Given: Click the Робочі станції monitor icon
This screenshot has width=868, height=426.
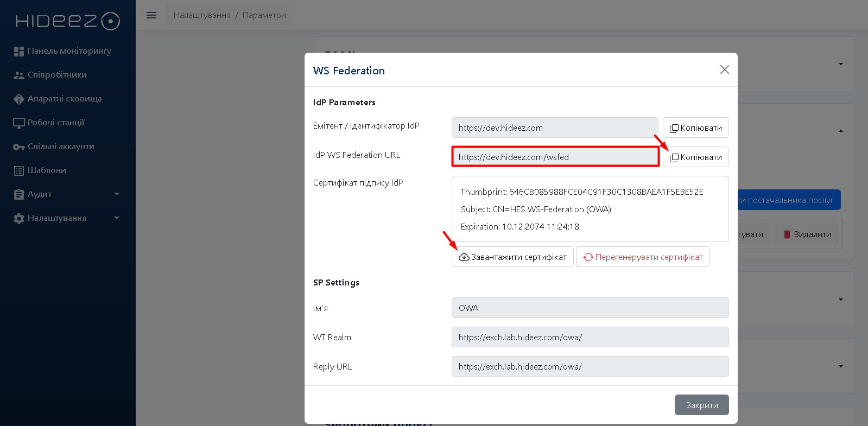Looking at the screenshot, I should [x=19, y=123].
